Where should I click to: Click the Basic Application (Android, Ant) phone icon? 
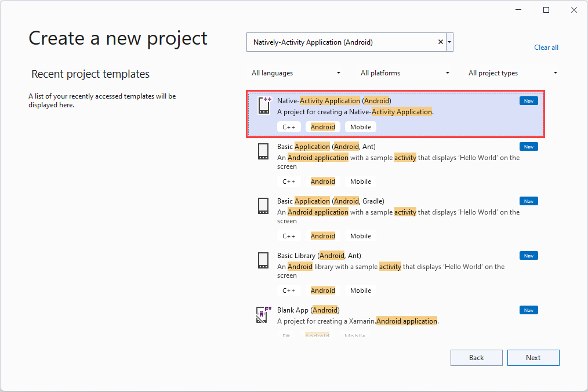tap(263, 151)
